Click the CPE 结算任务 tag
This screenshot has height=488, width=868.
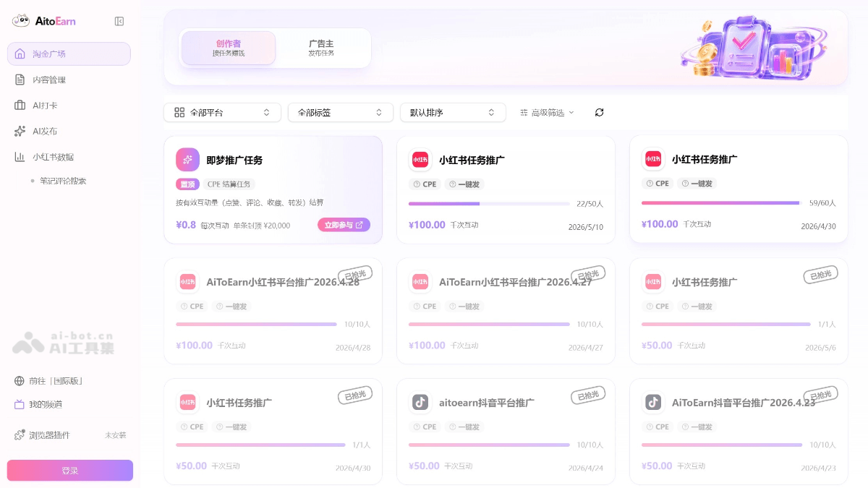(229, 184)
